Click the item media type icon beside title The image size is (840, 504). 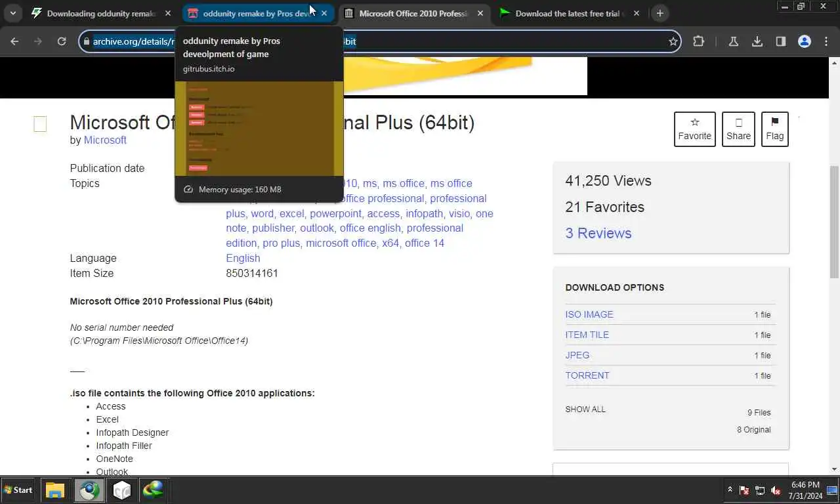40,124
